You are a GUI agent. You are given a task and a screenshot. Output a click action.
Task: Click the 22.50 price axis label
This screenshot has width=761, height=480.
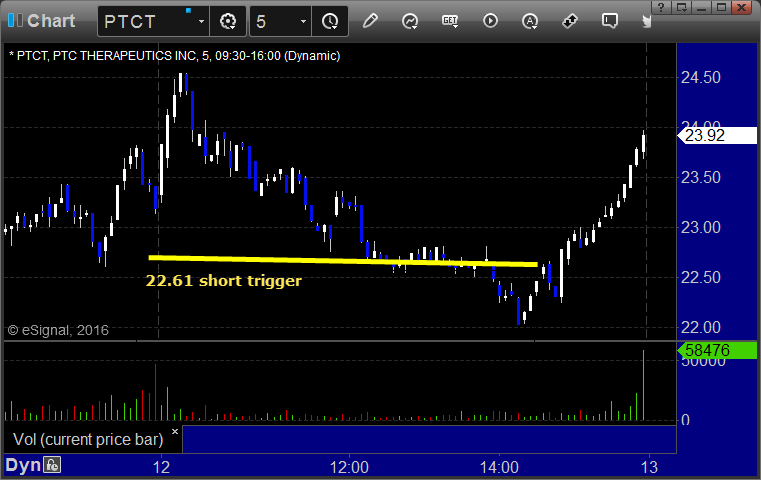point(701,278)
